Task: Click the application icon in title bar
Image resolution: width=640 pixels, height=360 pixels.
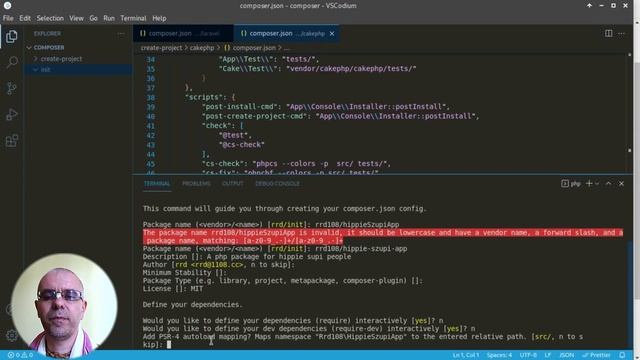Action: 7,6
